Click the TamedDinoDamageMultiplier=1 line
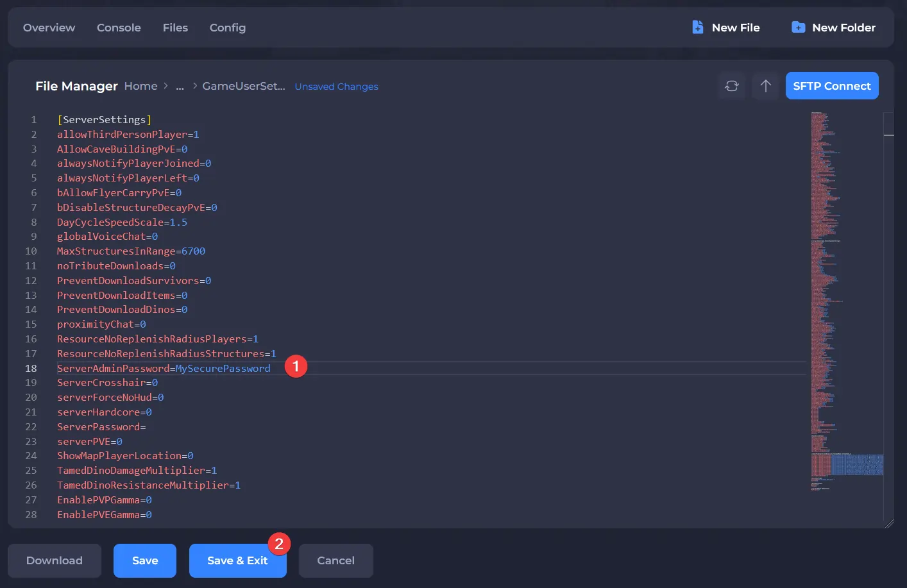Viewport: 907px width, 588px height. tap(137, 471)
